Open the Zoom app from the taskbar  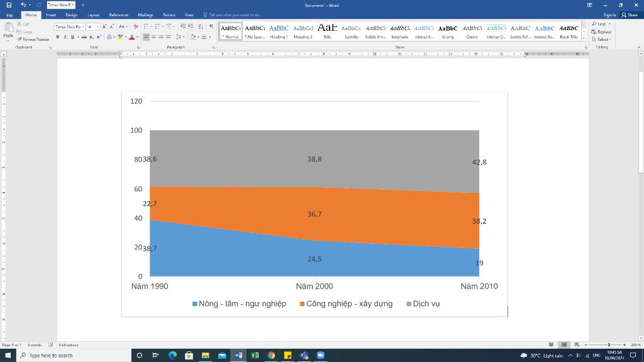tap(321, 355)
